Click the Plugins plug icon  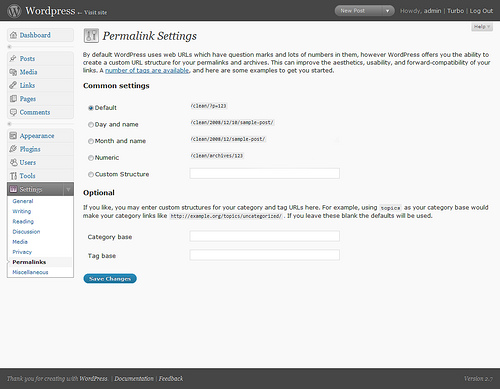(13, 149)
